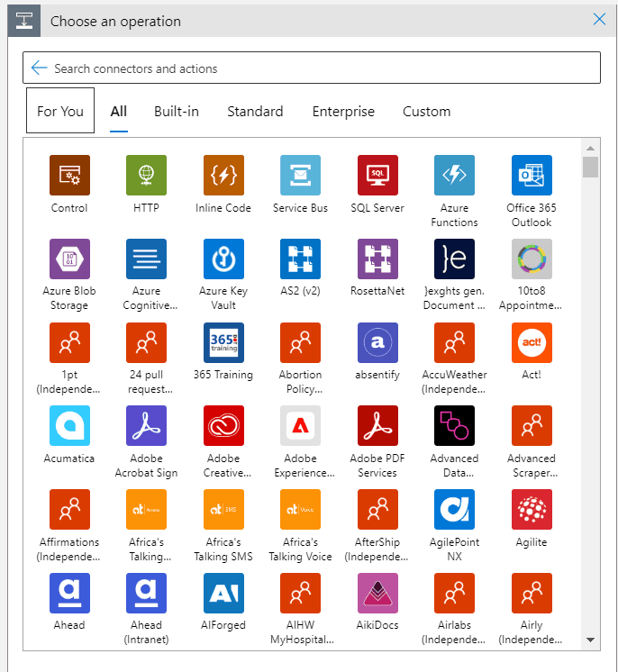Click the Choose an operation header icon
The width and height of the screenshot is (618, 672).
click(24, 21)
